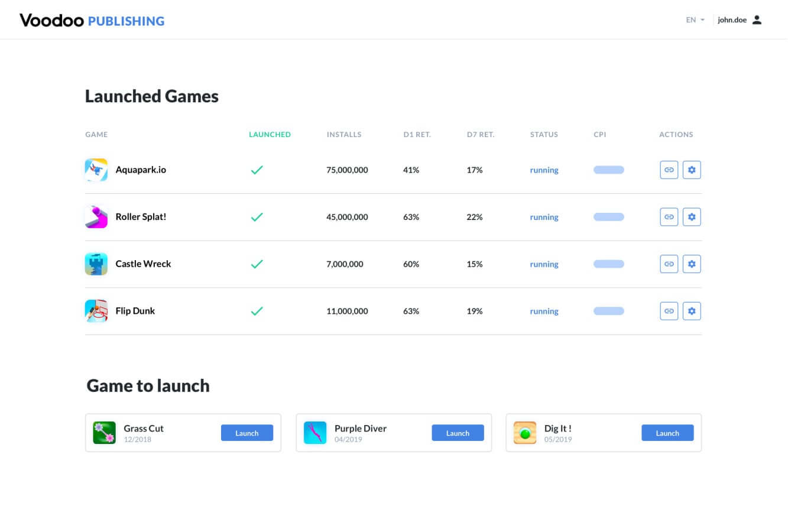The width and height of the screenshot is (788, 532).
Task: Select the Aquapark.io game name
Action: coord(141,170)
